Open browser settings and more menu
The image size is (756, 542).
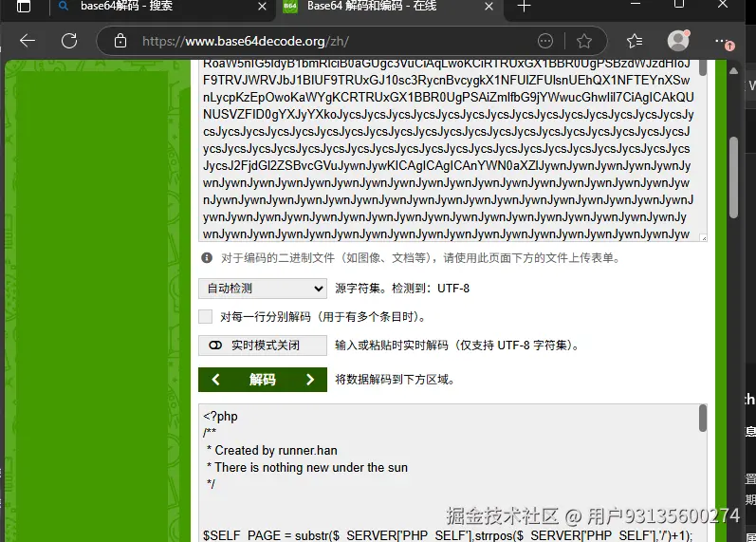coord(723,42)
